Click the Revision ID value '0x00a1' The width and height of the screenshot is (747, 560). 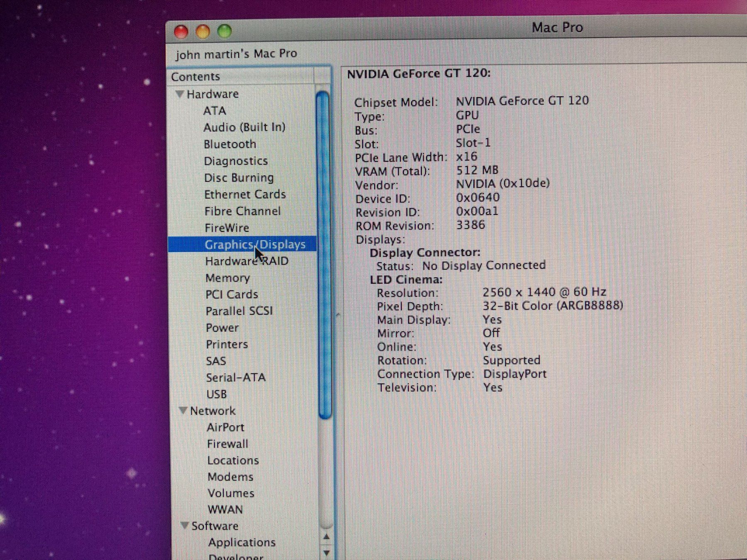[x=477, y=211]
